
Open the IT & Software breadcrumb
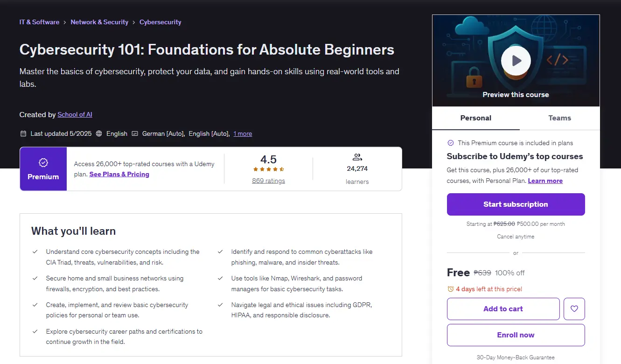pos(39,22)
